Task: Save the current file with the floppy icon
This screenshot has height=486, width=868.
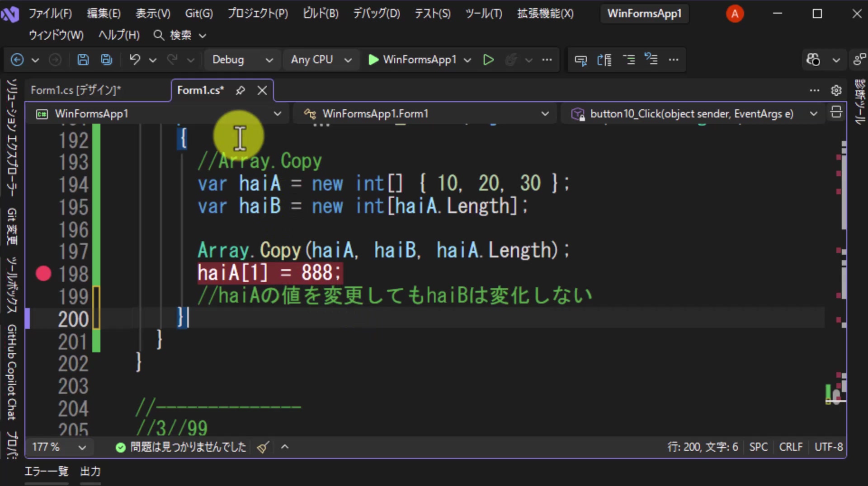Action: (x=83, y=60)
